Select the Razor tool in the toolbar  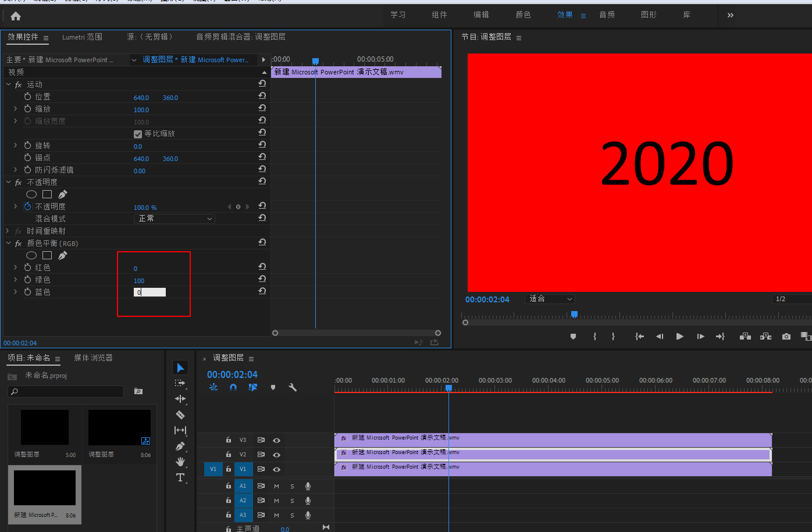coord(180,415)
